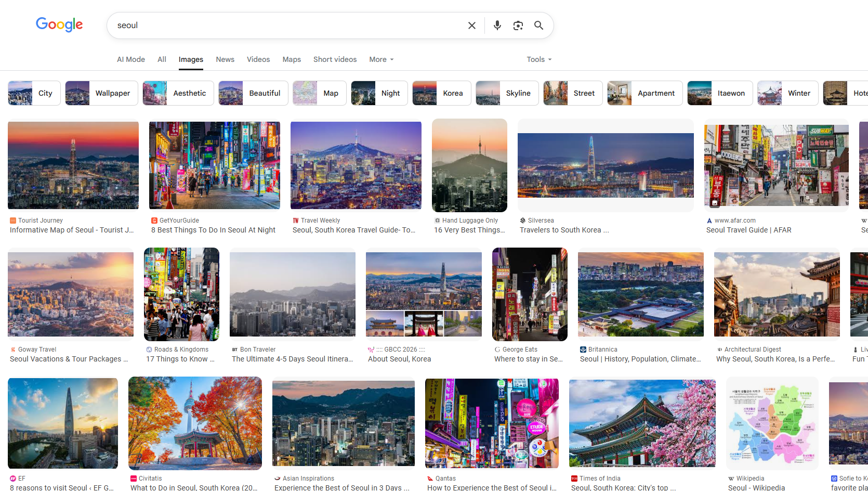Apply the Itaewon filter chip
This screenshot has width=868, height=491.
coord(720,93)
